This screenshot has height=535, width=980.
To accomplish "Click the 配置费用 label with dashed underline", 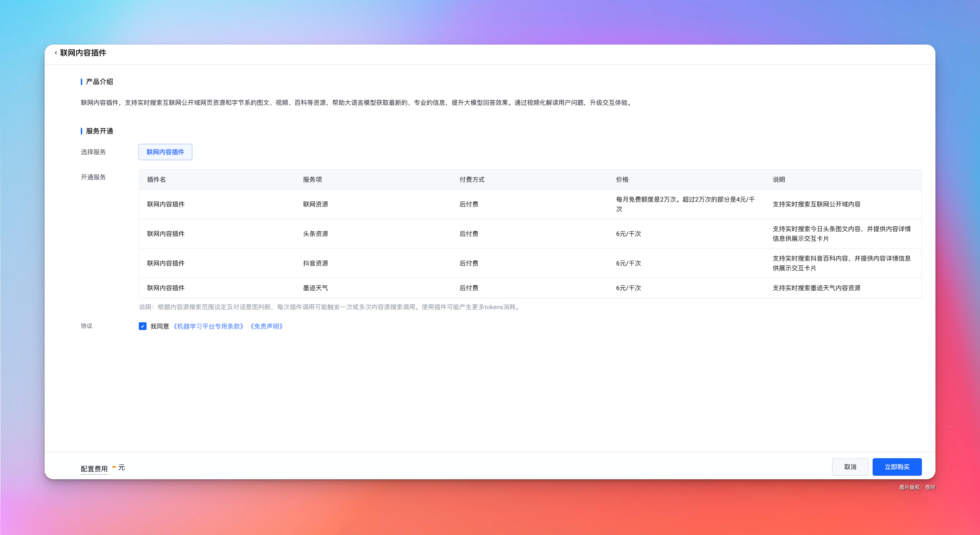I will 94,468.
